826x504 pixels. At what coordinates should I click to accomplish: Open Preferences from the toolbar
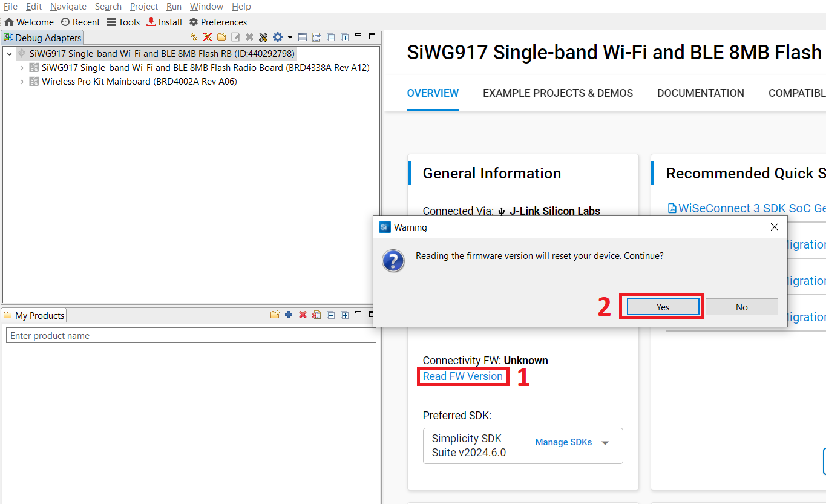(218, 22)
